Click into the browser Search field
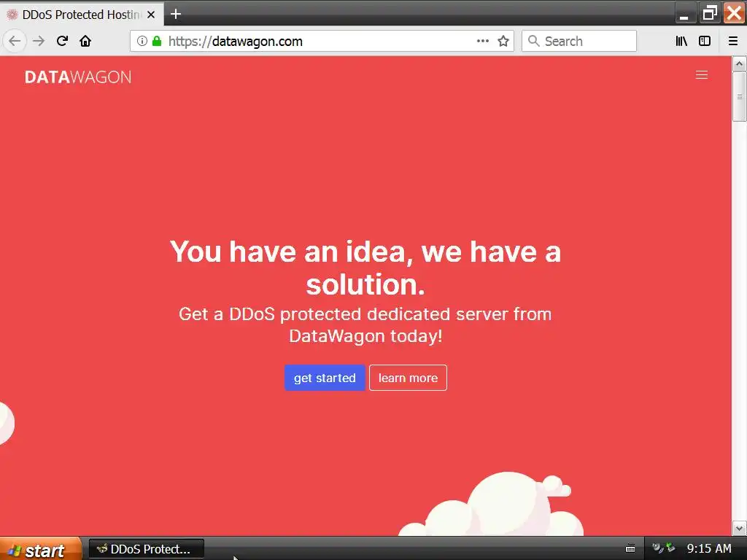747x560 pixels. click(578, 41)
